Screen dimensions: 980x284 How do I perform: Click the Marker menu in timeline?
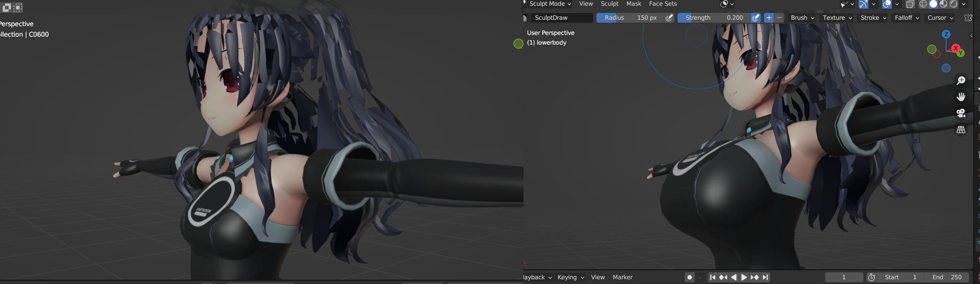point(622,278)
